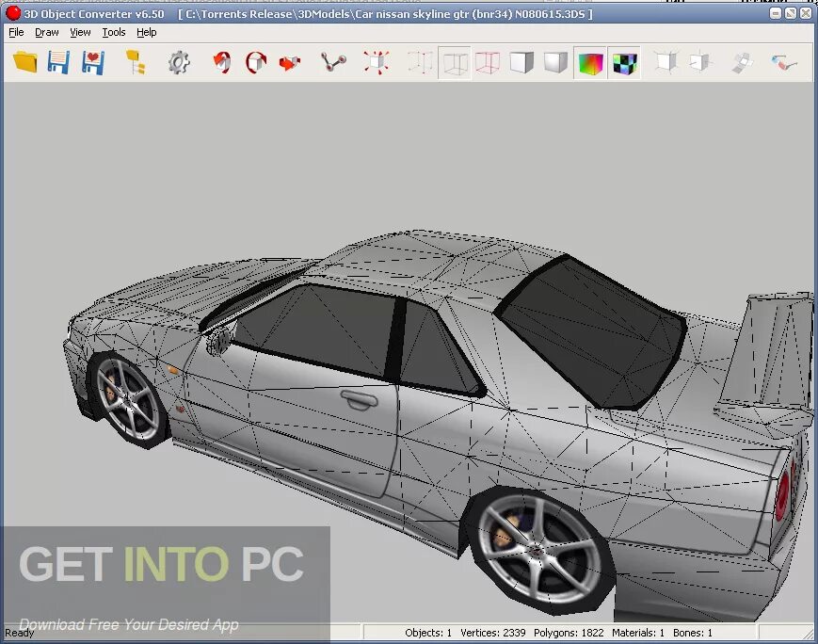Click the 3D glasses stereo view icon
Screen dimensions: 818x644
click(x=784, y=63)
